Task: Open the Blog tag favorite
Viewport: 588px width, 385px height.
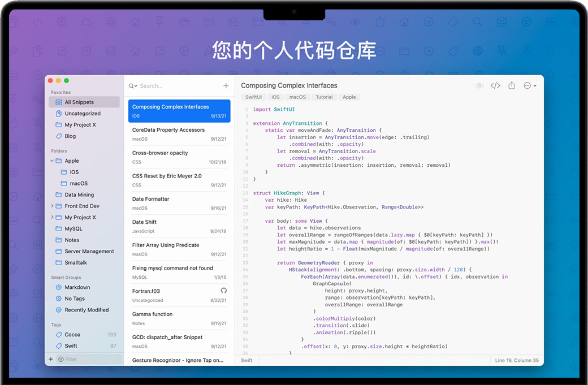Action: [x=84, y=136]
